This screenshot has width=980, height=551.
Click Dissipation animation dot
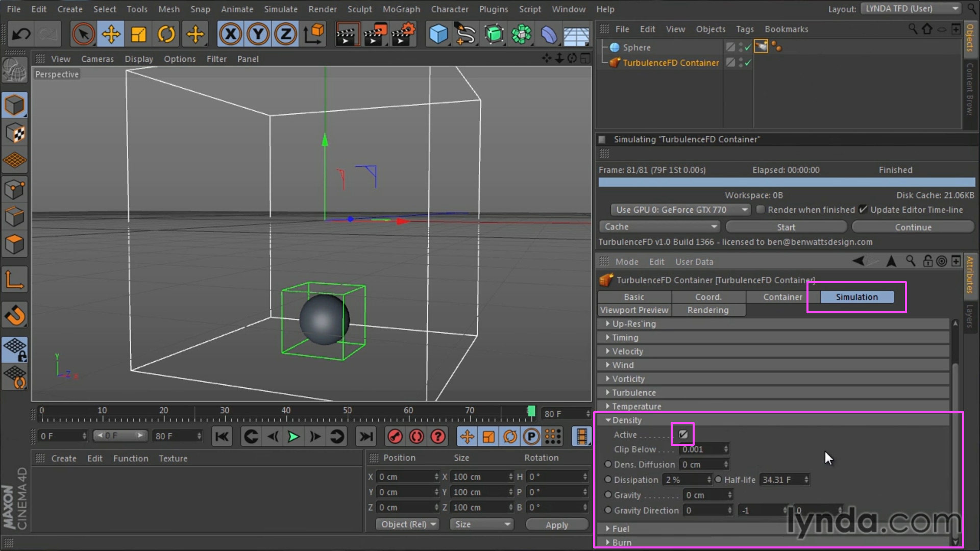click(608, 480)
